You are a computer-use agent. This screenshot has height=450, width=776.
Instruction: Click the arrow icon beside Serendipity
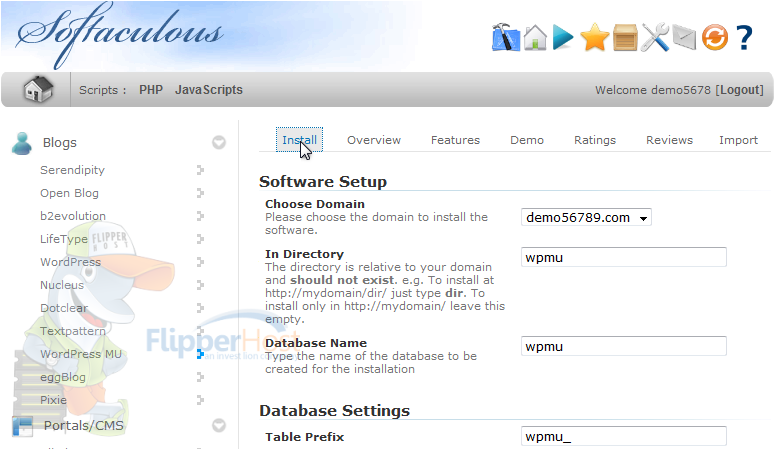200,170
